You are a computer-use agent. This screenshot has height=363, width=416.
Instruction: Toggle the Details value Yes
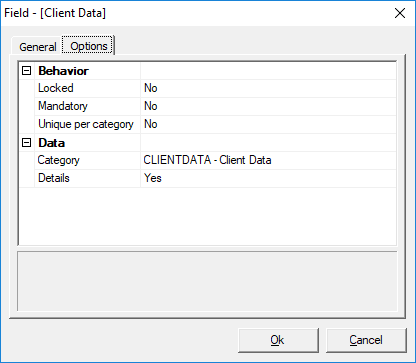point(269,178)
